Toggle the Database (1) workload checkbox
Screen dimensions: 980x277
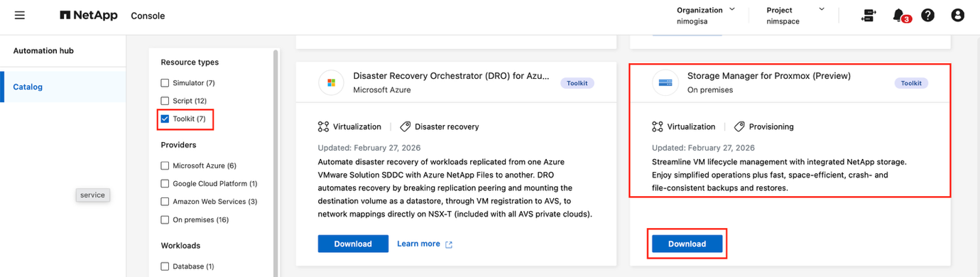165,266
